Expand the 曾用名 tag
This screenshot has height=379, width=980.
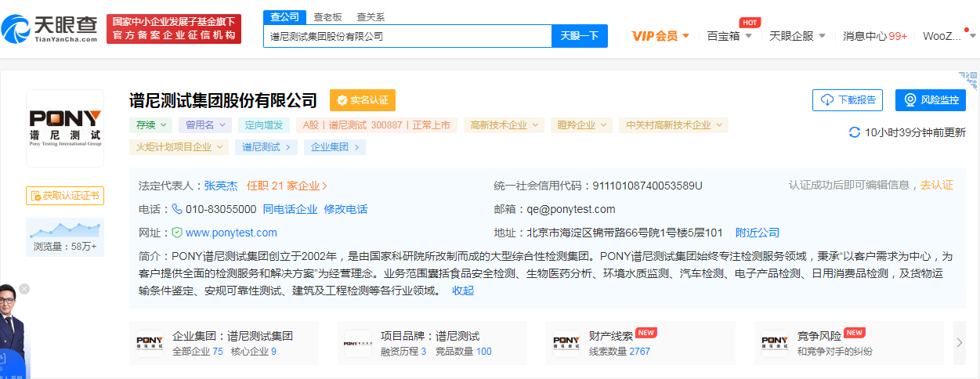(205, 125)
